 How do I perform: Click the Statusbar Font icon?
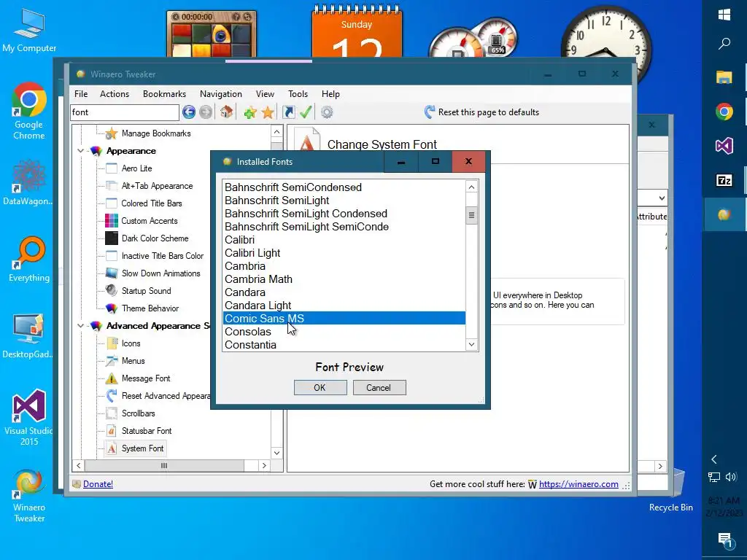coord(112,431)
